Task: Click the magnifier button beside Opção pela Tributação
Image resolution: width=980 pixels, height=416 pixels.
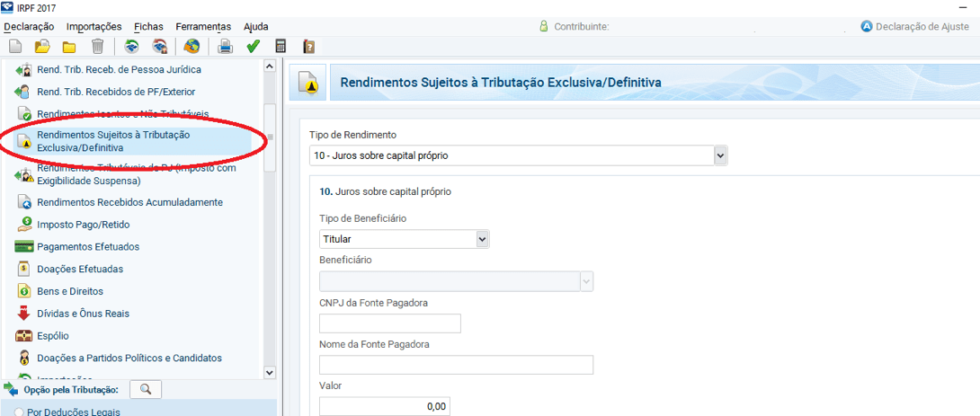Action: pos(145,389)
